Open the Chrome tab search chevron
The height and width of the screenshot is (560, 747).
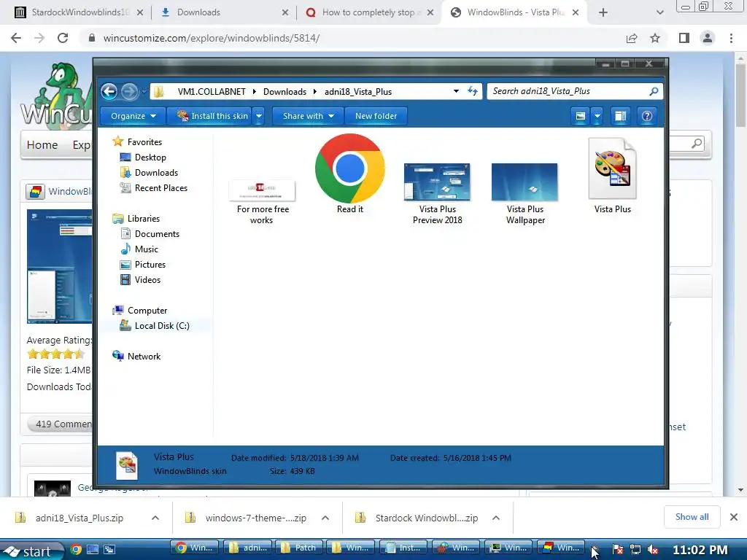659,12
